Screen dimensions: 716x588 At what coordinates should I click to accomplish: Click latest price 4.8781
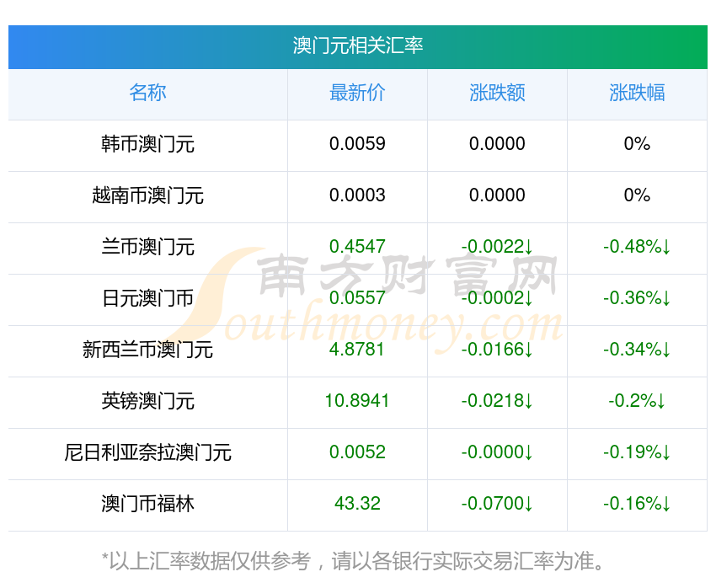[357, 350]
